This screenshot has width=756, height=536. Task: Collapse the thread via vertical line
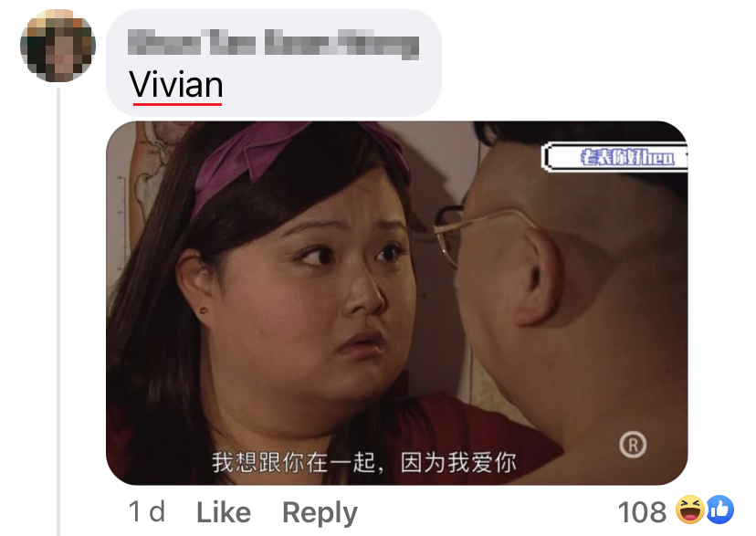tap(58, 310)
